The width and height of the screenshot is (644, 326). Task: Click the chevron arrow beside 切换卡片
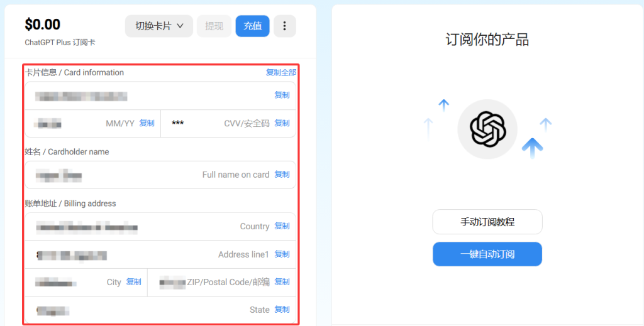pyautogui.click(x=180, y=26)
